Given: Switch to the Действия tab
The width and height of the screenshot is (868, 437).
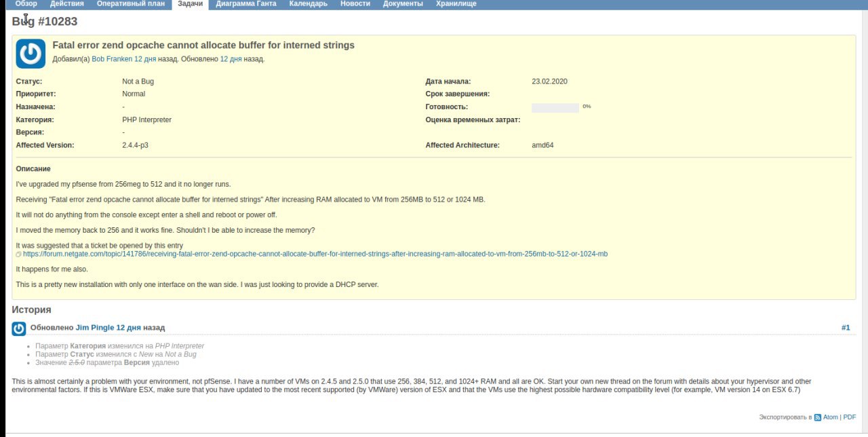Looking at the screenshot, I should coord(67,4).
